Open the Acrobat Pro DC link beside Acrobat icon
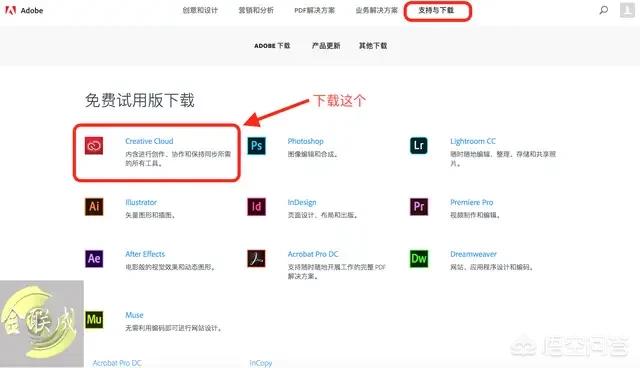Image resolution: width=640 pixels, height=368 pixels. click(x=313, y=254)
